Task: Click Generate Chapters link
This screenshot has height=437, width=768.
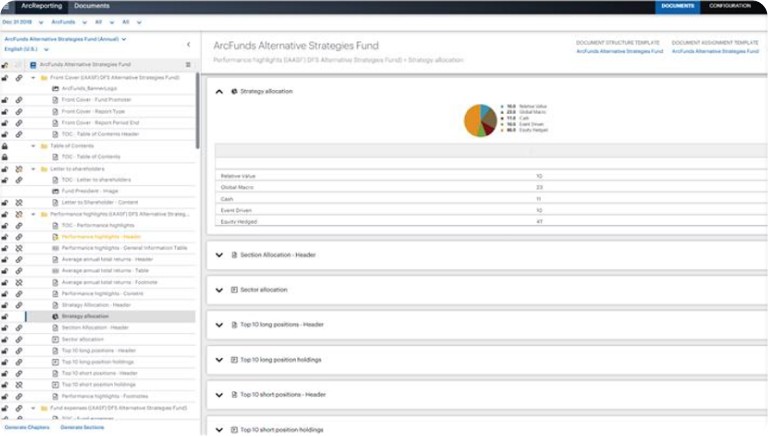Action: [x=27, y=428]
